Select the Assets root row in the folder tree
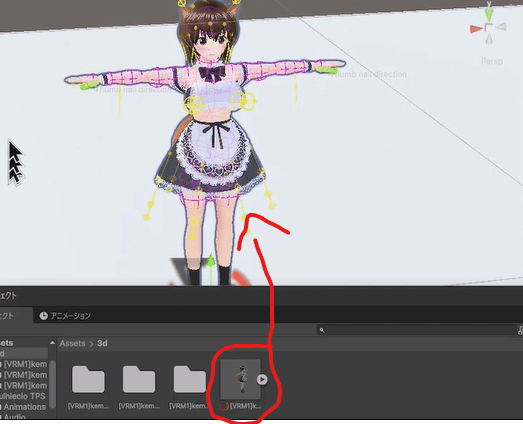The image size is (523, 424). [x=23, y=343]
